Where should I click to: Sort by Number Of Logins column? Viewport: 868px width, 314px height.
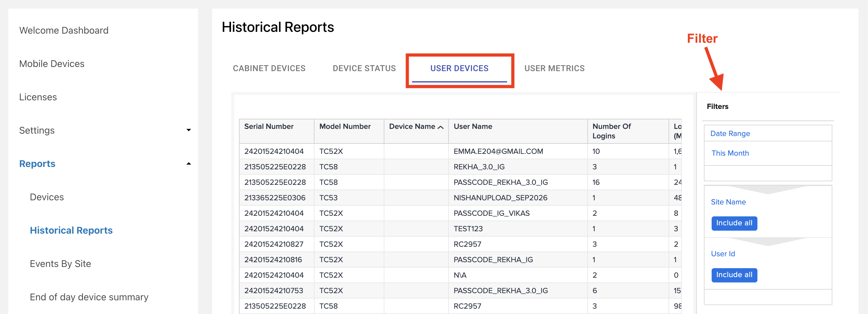611,131
